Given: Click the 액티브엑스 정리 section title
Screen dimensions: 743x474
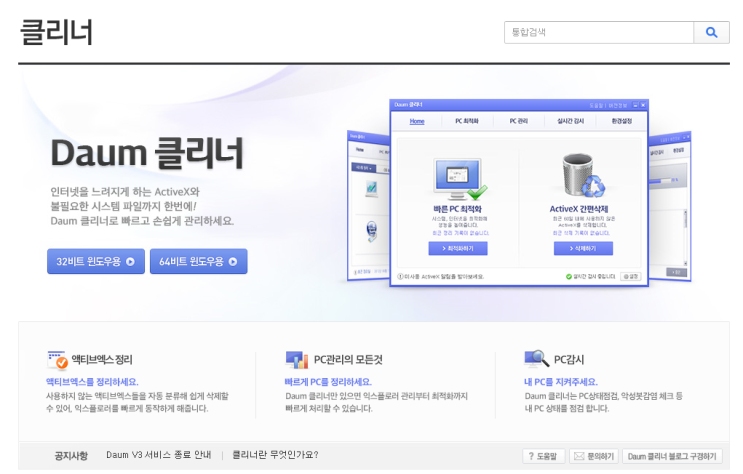Looking at the screenshot, I should point(102,360).
